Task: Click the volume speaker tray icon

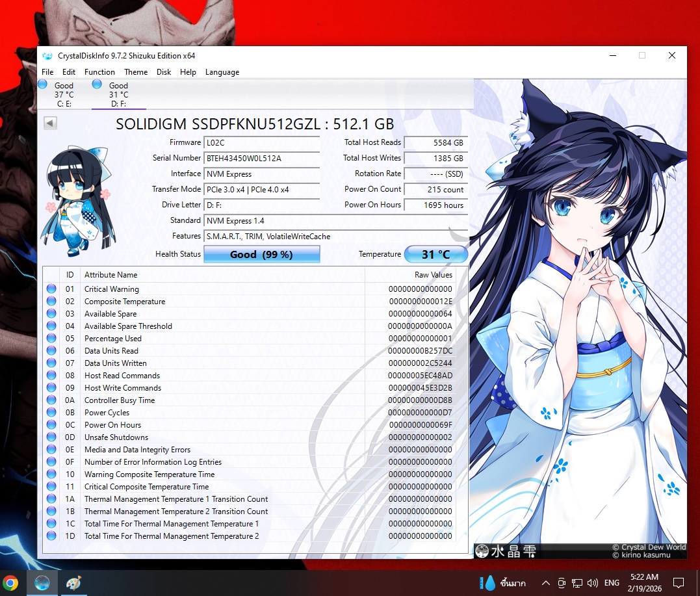Action: click(592, 583)
